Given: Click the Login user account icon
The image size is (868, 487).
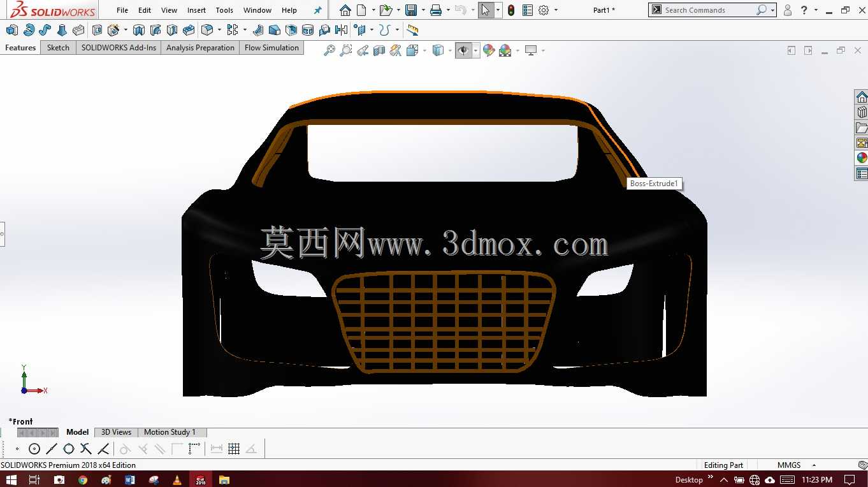Looking at the screenshot, I should click(788, 10).
